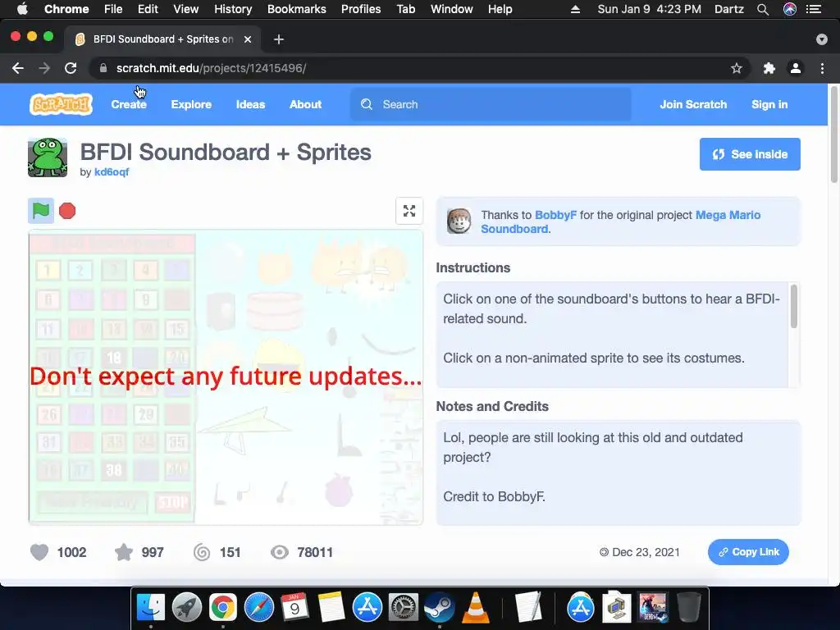
Task: Click Explore in Scratch navigation
Action: point(191,104)
